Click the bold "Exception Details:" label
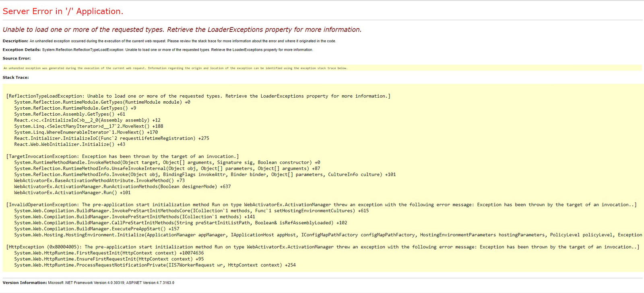Screen dimensions: 644x293 point(21,50)
